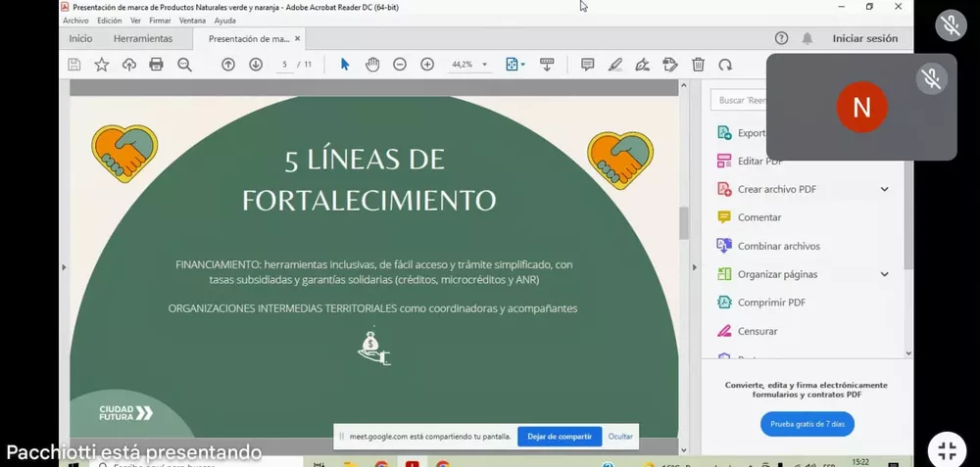
Task: Go to the next page with the down arrow
Action: pos(256,65)
